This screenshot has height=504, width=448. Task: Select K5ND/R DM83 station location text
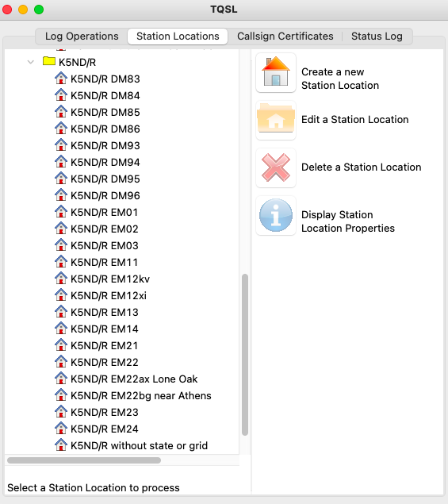tap(105, 79)
